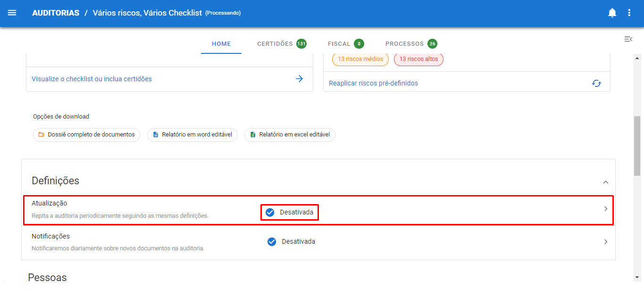Viewport: 644px width, 291px height.
Task: Click the Atualização status check icon
Action: [x=270, y=212]
